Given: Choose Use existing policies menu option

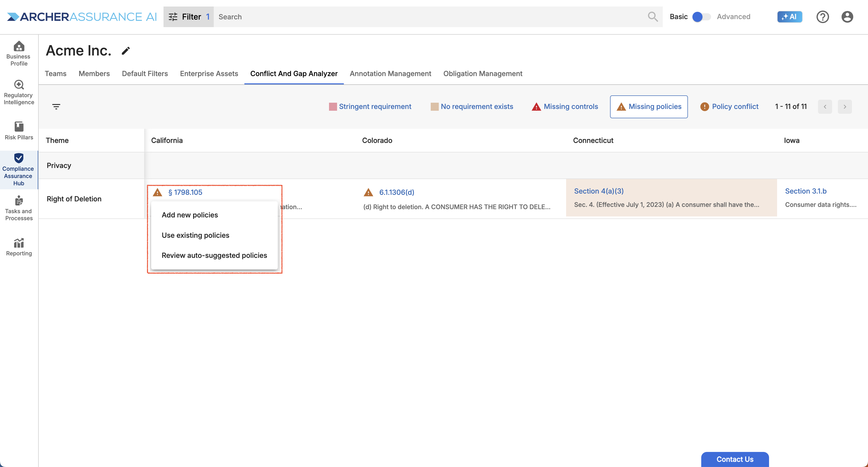Looking at the screenshot, I should [214, 235].
